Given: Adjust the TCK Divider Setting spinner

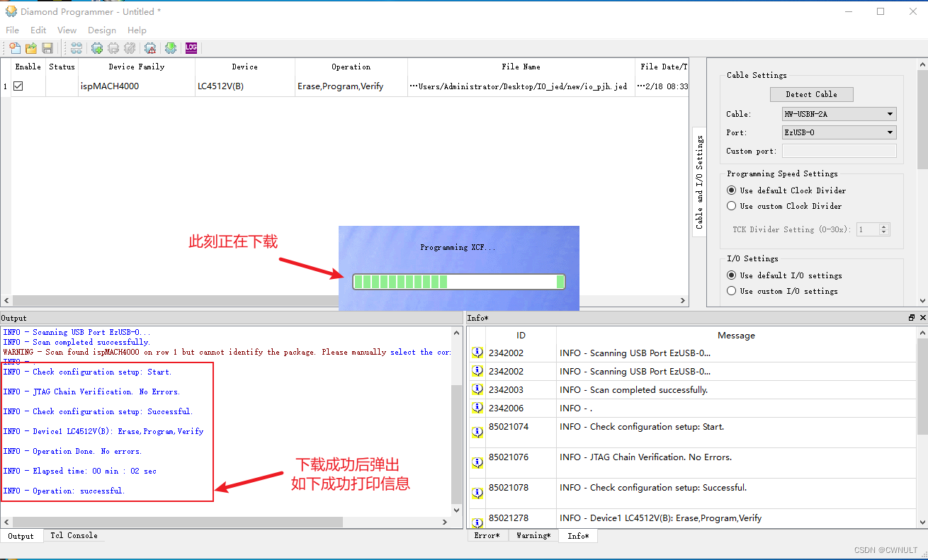Looking at the screenshot, I should point(873,229).
